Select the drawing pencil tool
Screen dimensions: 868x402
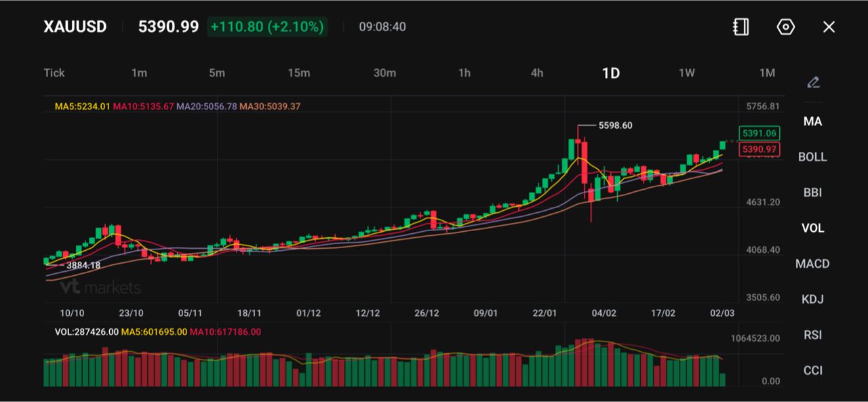tap(813, 83)
